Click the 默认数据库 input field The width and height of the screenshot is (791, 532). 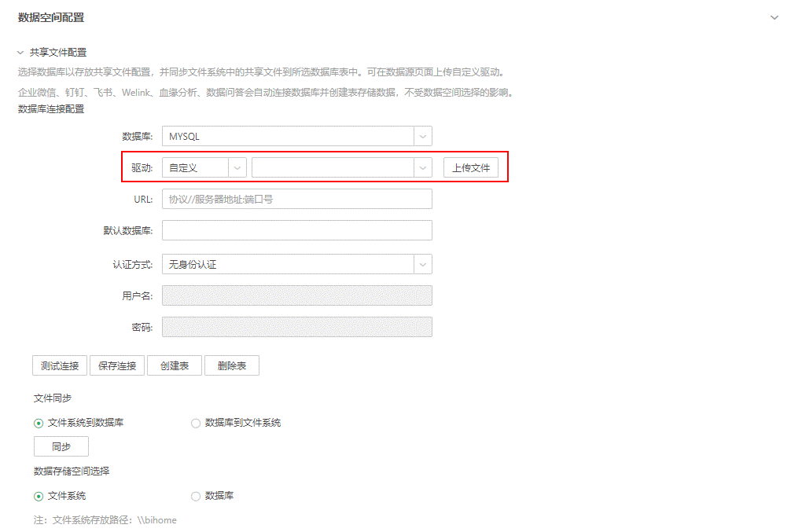pos(296,229)
